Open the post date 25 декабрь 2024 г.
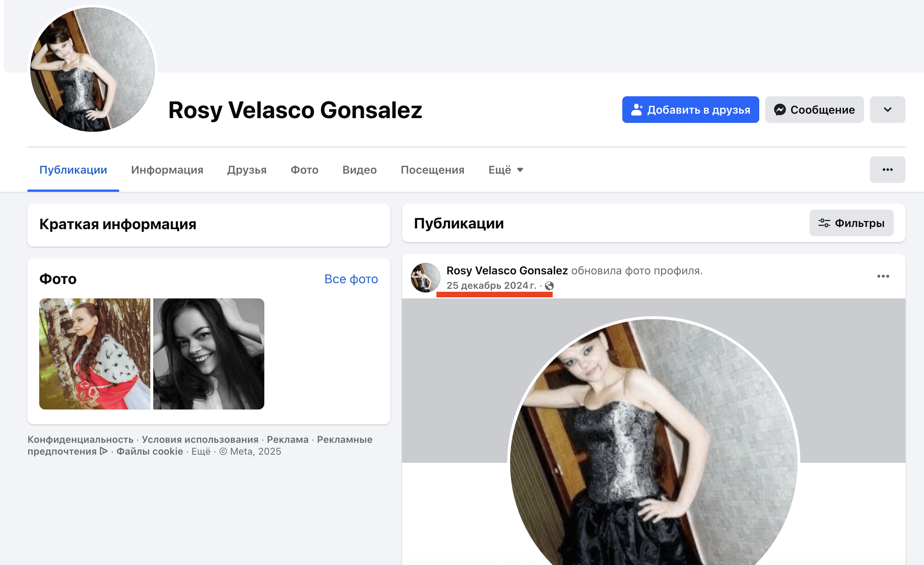 click(491, 285)
